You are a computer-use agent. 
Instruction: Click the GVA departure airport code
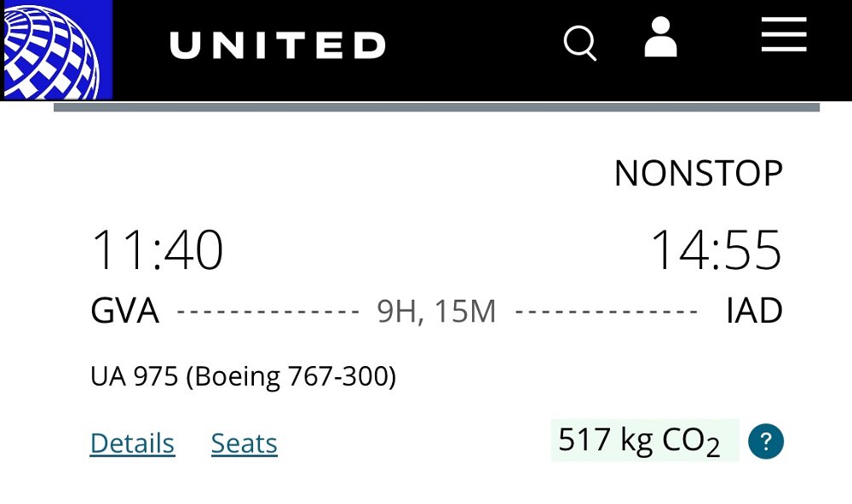(x=124, y=312)
